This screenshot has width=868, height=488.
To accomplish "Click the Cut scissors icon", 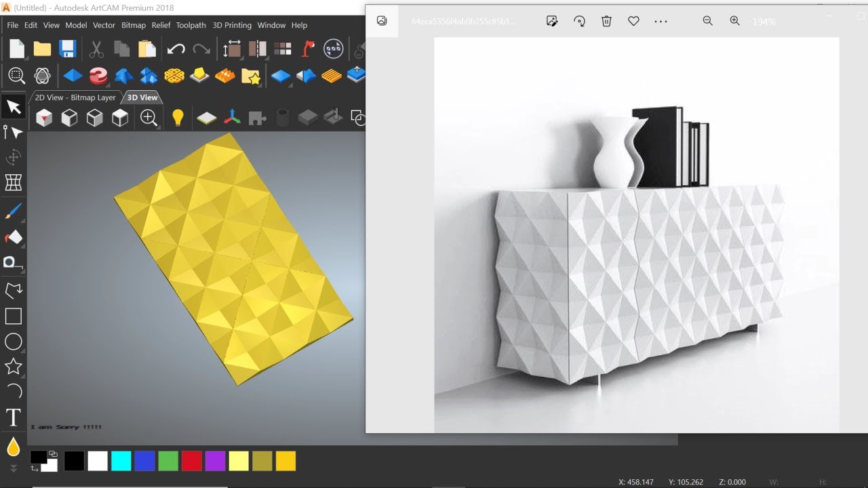I will click(x=96, y=49).
